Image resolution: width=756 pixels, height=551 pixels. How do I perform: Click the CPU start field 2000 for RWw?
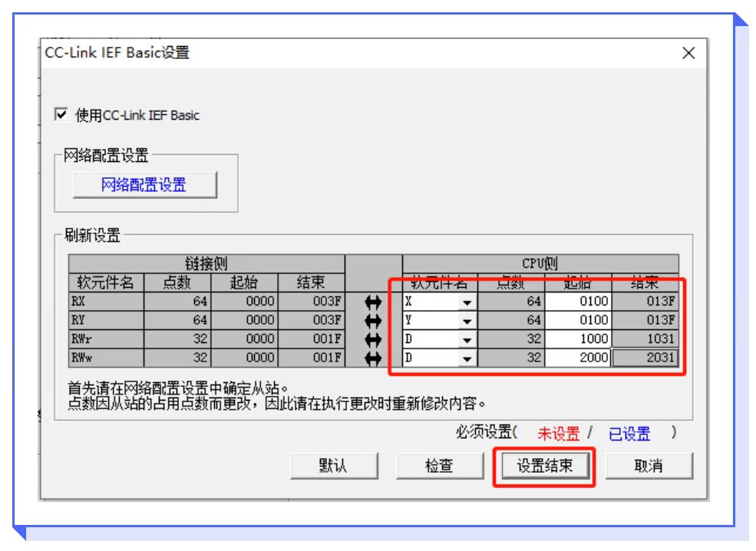[x=578, y=358]
